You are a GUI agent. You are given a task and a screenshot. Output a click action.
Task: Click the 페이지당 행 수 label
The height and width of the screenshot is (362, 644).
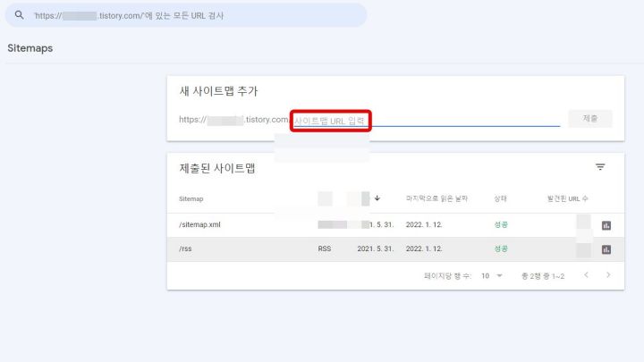(x=447, y=276)
